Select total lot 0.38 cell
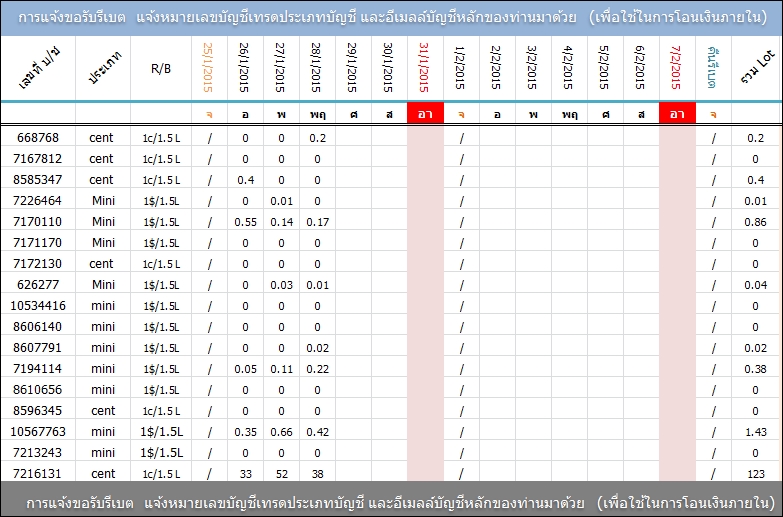The width and height of the screenshot is (783, 517). point(756,369)
